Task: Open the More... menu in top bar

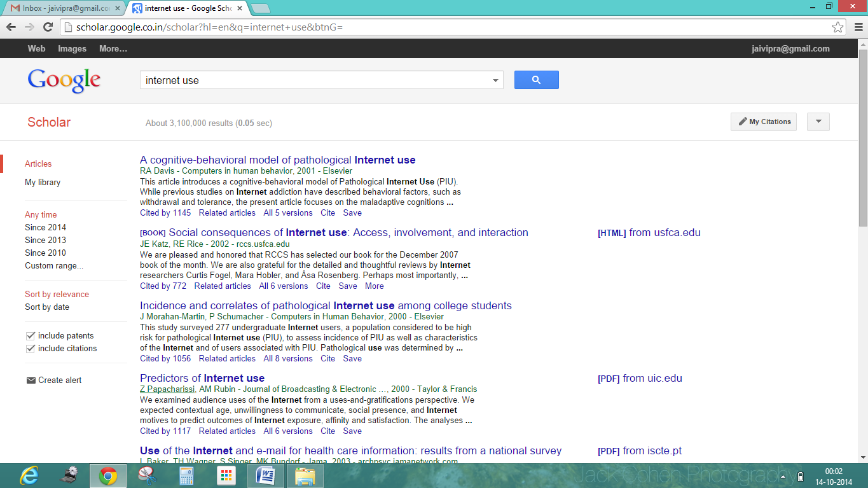Action: click(x=113, y=48)
